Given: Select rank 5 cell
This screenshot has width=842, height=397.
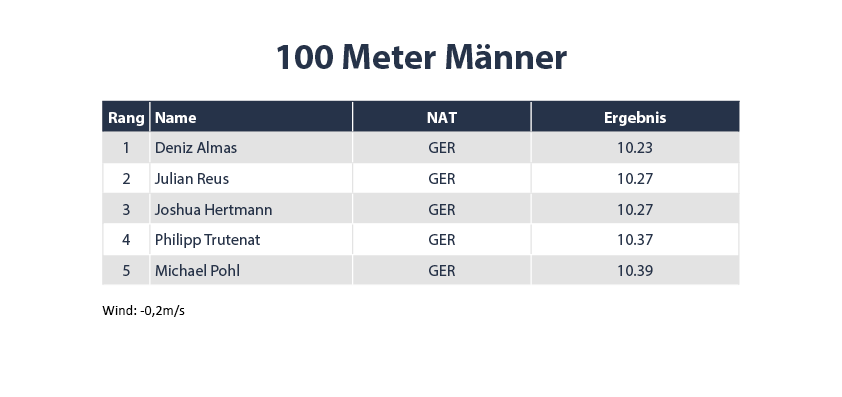Looking at the screenshot, I should tap(126, 270).
